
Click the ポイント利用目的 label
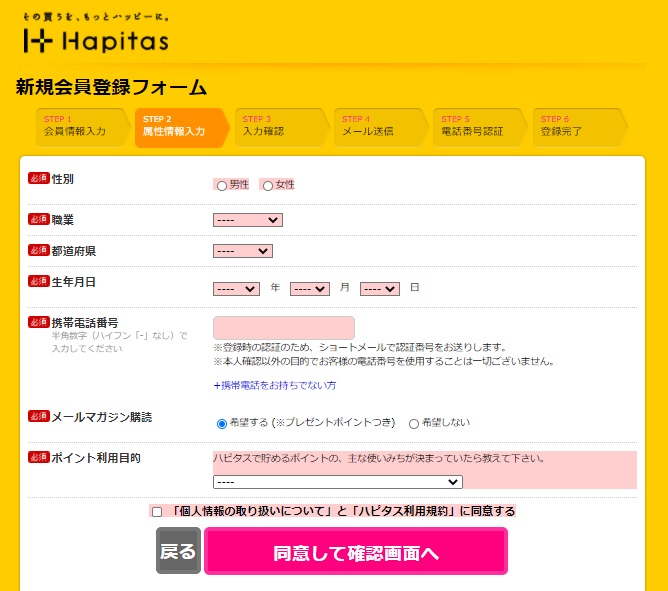point(96,458)
